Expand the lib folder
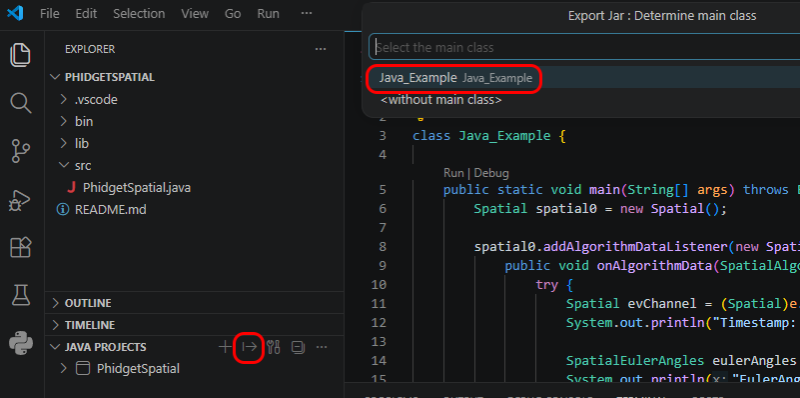The image size is (800, 398). click(63, 143)
